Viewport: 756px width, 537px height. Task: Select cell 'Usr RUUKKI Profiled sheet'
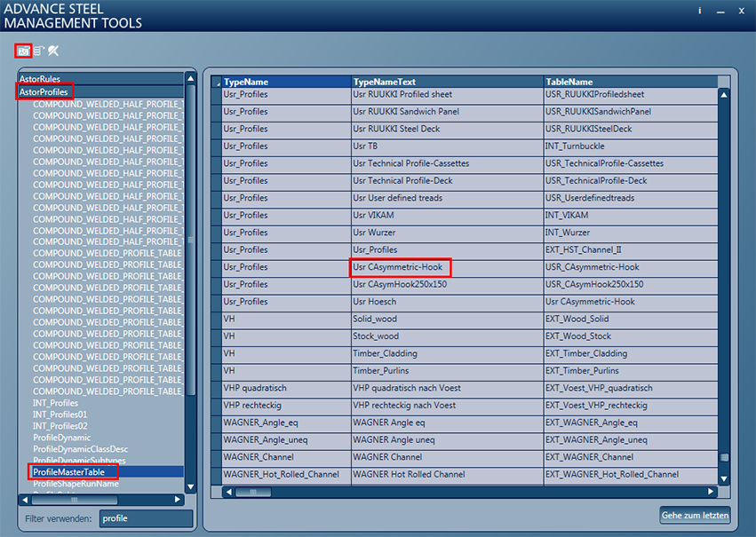pos(448,95)
